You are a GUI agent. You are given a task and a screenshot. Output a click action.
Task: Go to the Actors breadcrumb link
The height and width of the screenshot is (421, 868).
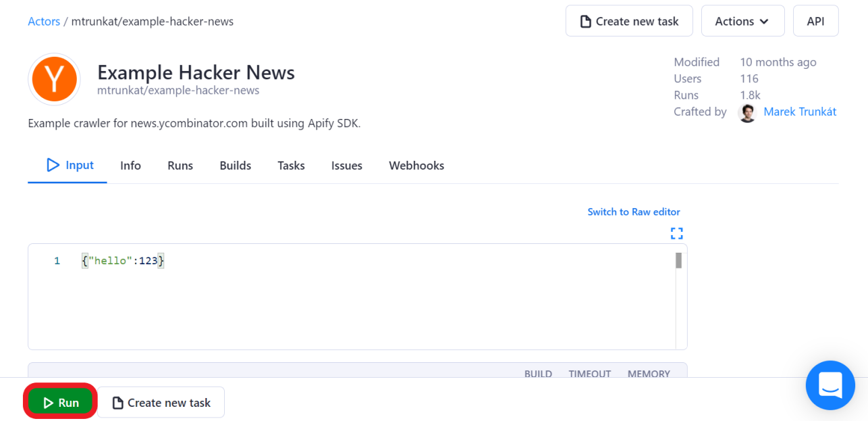[44, 22]
